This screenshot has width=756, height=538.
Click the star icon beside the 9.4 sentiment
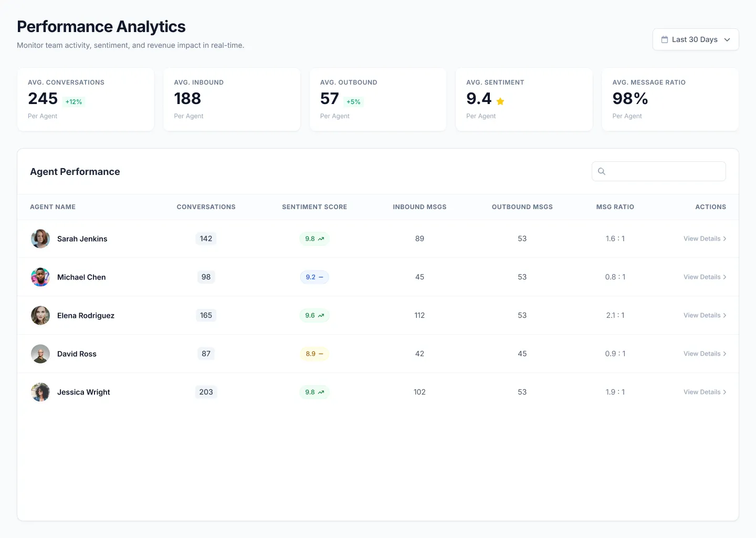500,101
